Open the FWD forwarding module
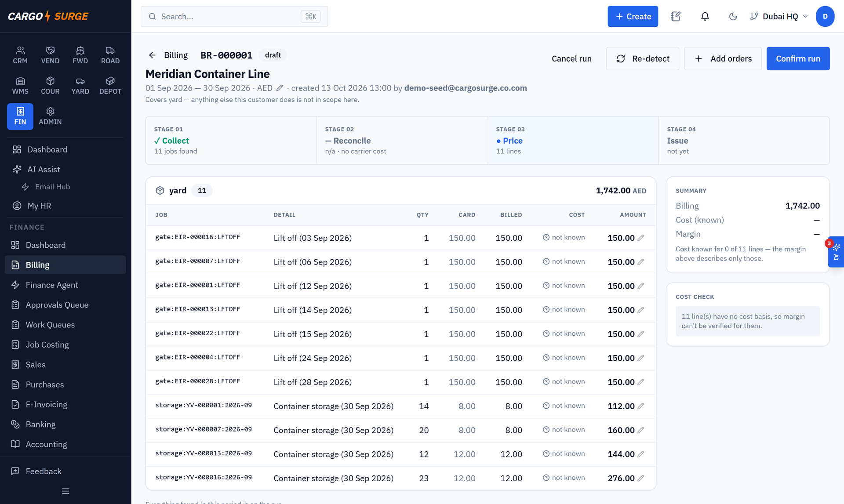Viewport: 844px width, 504px height. click(x=80, y=55)
